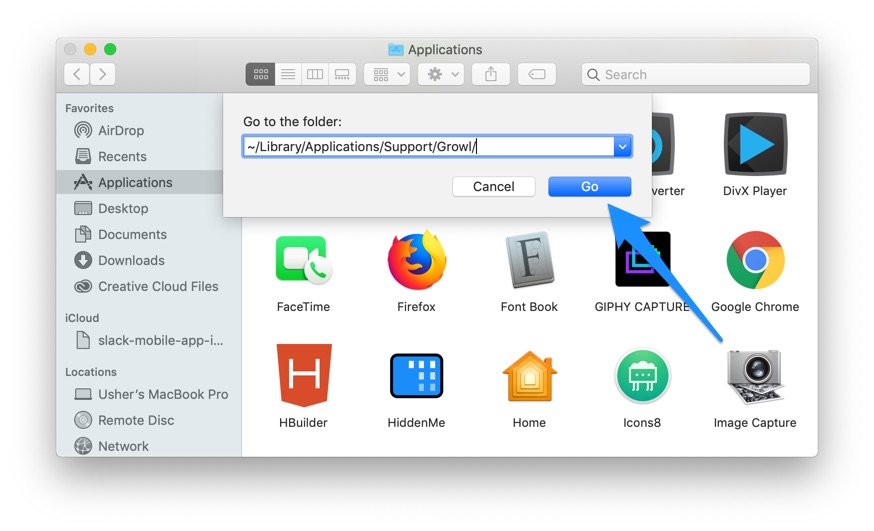Select Usher's MacBook Pro location
The height and width of the screenshot is (531, 874).
[149, 394]
